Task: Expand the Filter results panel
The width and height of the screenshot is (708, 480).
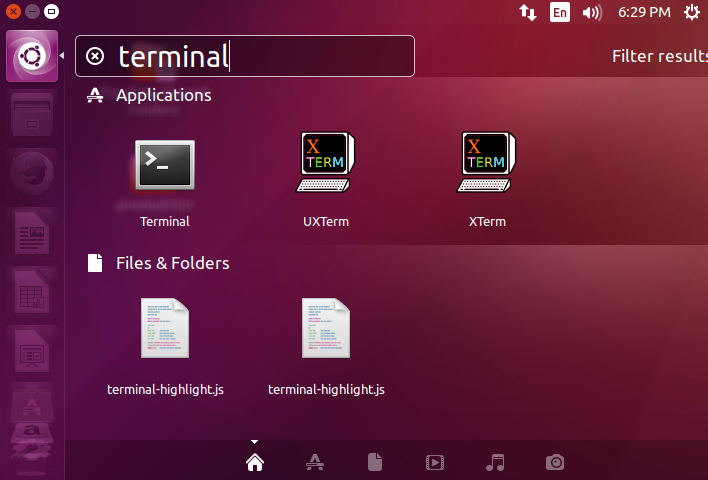Action: [x=658, y=56]
